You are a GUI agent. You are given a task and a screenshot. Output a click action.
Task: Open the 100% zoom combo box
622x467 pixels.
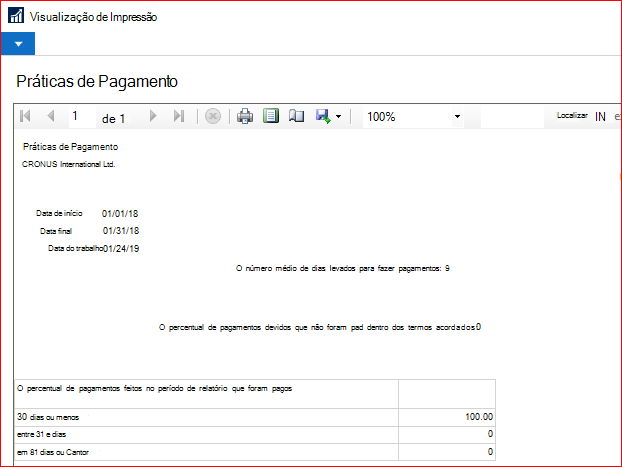413,117
